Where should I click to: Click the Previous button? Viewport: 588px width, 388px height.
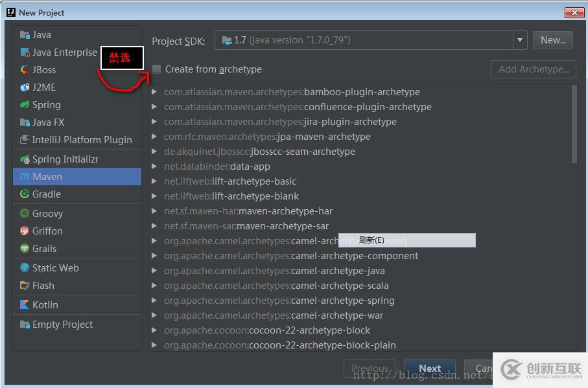click(370, 369)
